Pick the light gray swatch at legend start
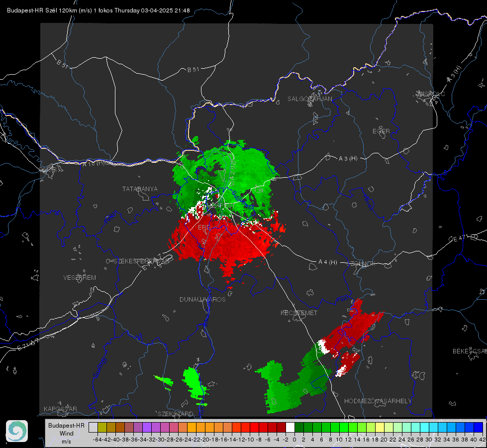The height and width of the screenshot is (448, 487). (x=93, y=428)
